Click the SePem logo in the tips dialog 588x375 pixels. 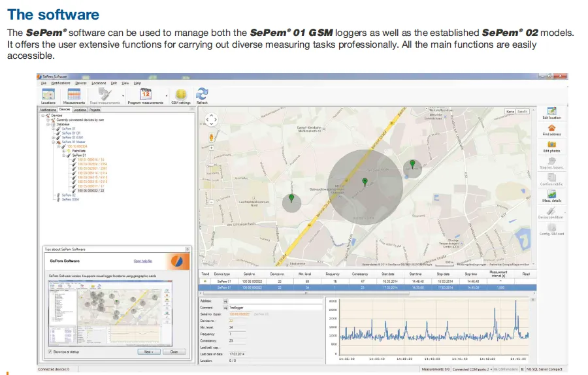click(177, 261)
